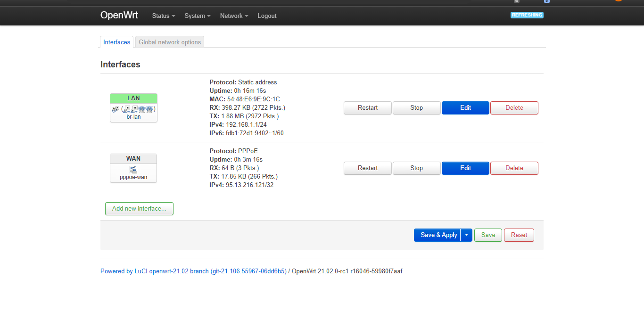Viewport: 644px width, 311px height.
Task: Click the WAN interface header label
Action: 133,158
